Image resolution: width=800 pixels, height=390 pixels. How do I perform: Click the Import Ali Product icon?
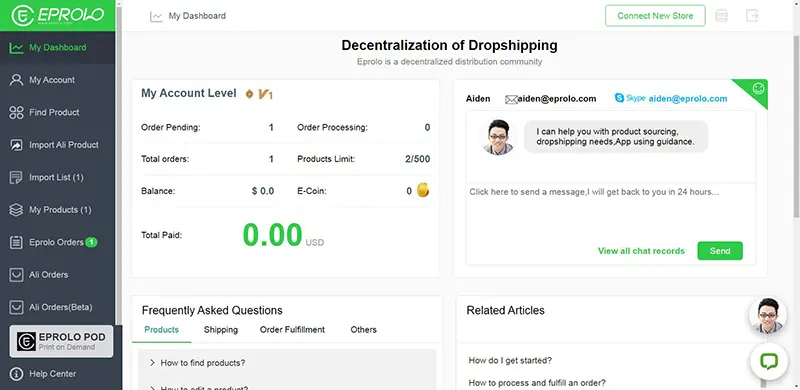16,145
